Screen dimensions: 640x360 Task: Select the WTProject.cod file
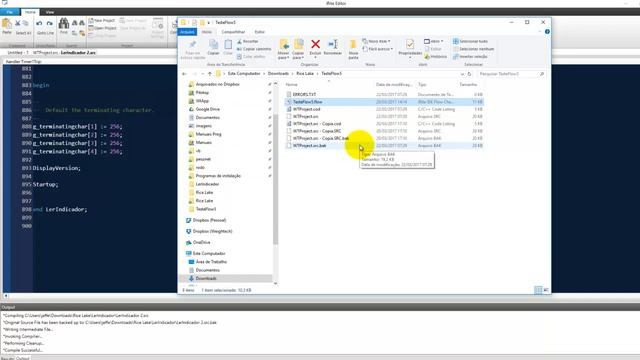coord(384,109)
